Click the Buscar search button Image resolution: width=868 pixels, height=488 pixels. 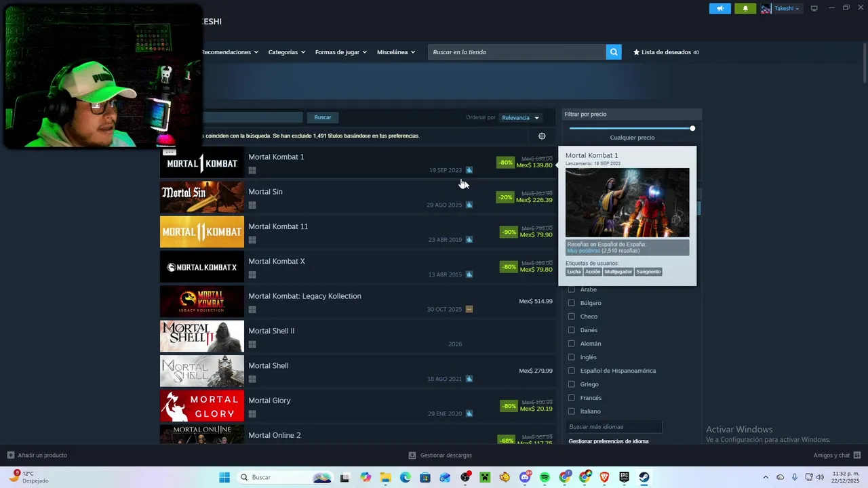point(323,117)
